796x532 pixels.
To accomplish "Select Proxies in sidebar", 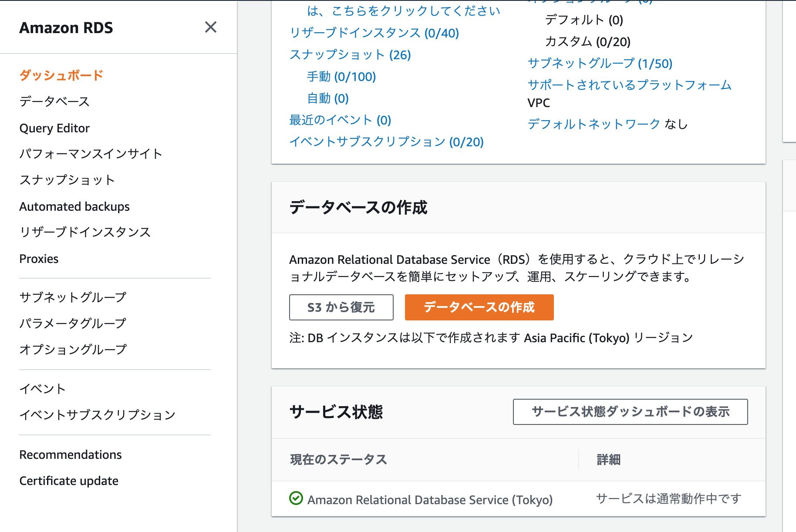I will pos(39,259).
